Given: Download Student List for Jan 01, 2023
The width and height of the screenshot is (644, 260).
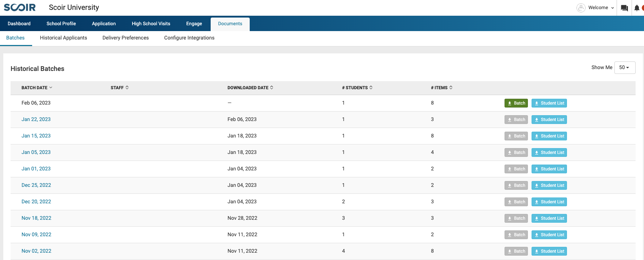Looking at the screenshot, I should point(549,169).
